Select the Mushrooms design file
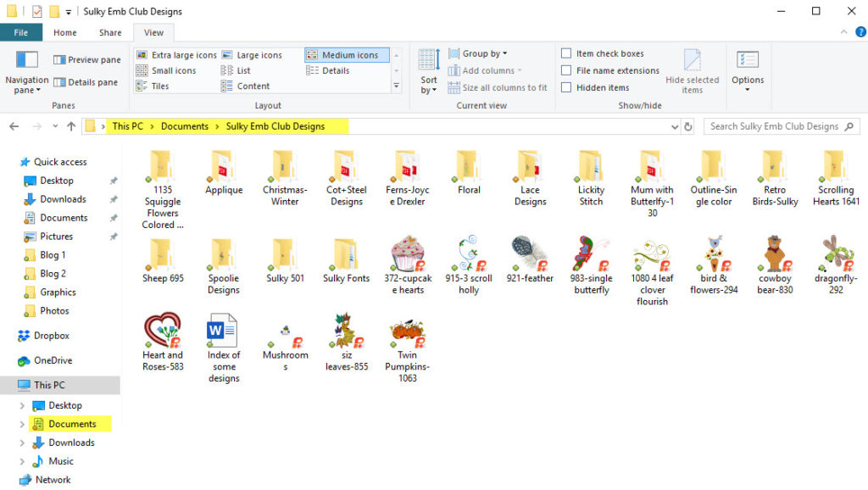The width and height of the screenshot is (868, 490). [x=285, y=348]
